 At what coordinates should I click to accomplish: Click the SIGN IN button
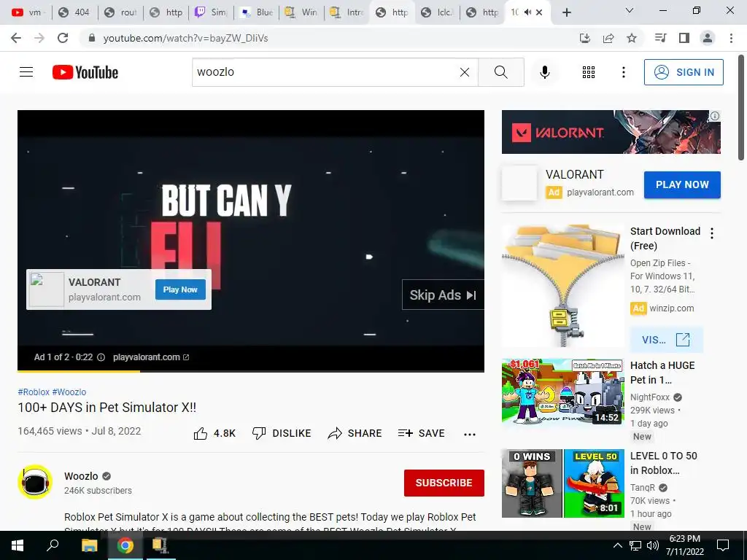(x=684, y=72)
